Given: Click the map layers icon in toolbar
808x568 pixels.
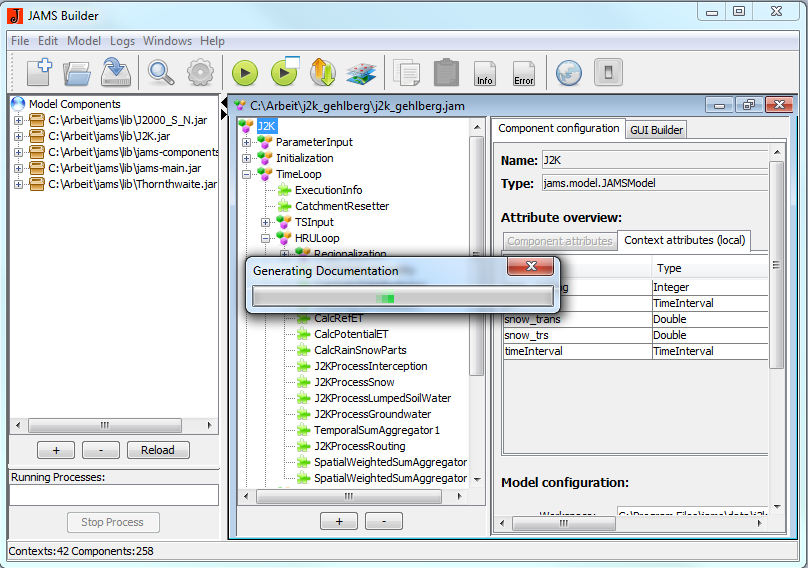Looking at the screenshot, I should [360, 73].
